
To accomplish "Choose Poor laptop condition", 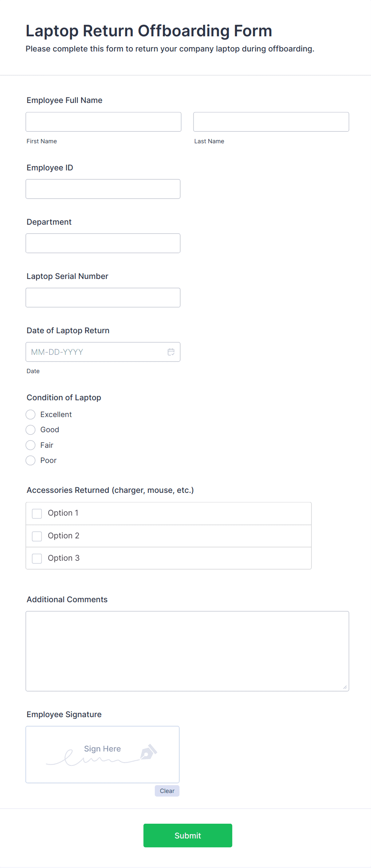I will (x=31, y=461).
